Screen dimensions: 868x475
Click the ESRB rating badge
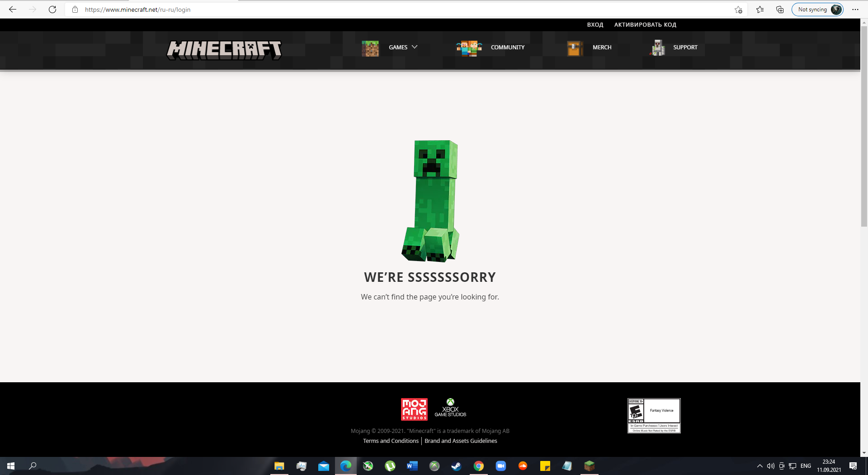654,416
